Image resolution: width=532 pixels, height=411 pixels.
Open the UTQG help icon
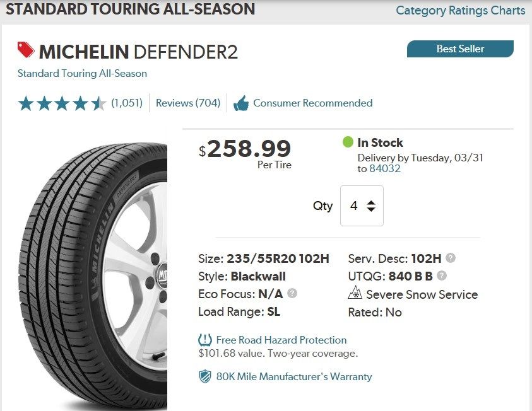coord(442,275)
